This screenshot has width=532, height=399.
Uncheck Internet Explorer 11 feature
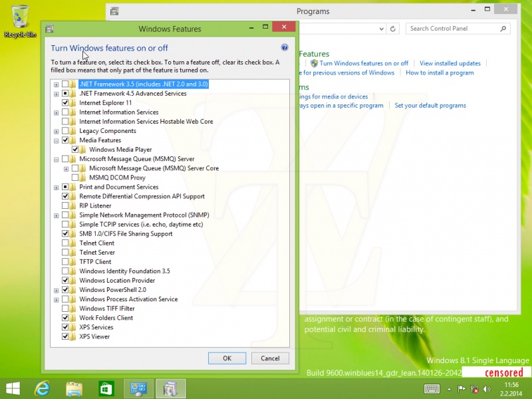65,103
